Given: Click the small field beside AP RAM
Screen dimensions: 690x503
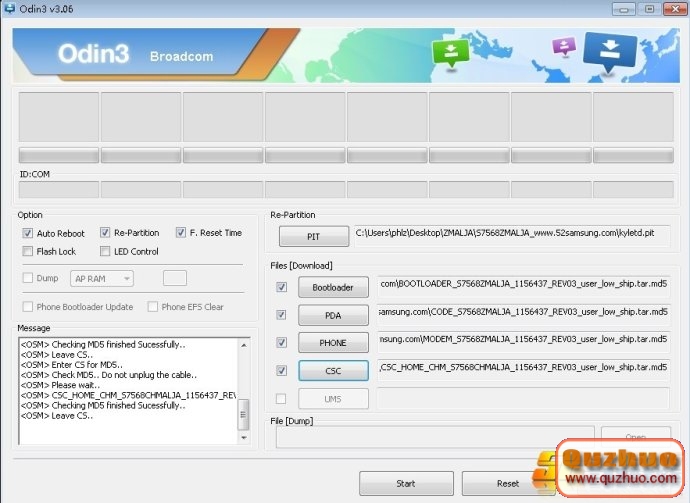Looking at the screenshot, I should pos(175,278).
